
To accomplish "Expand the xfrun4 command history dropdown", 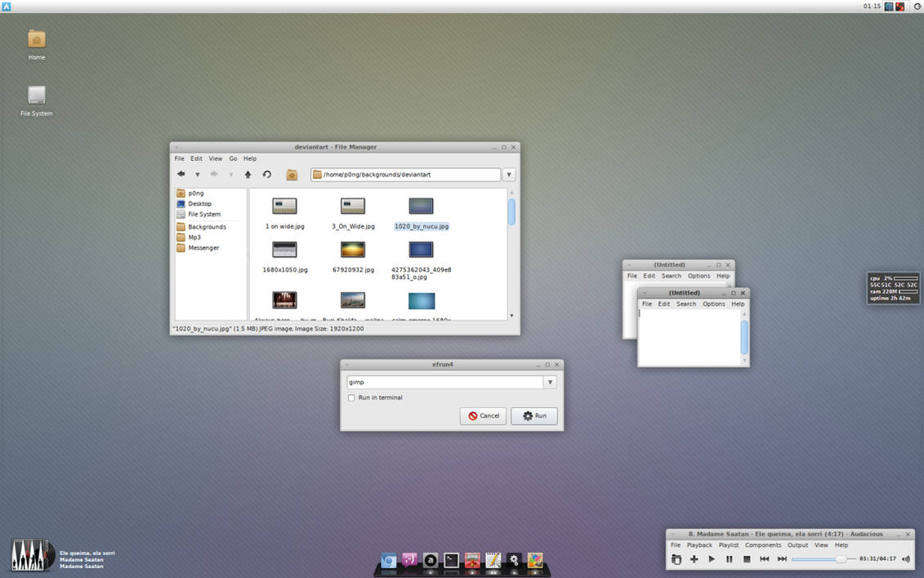I will pyautogui.click(x=551, y=382).
